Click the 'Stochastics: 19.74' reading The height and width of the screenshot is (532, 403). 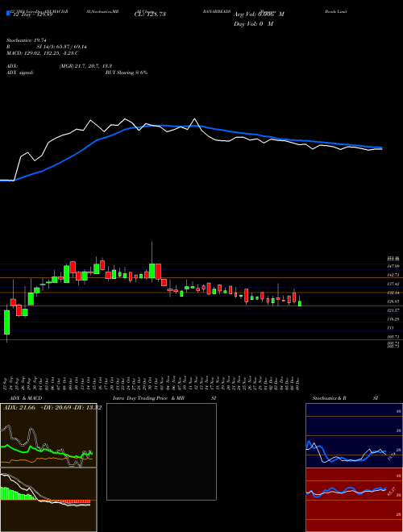tap(26, 40)
